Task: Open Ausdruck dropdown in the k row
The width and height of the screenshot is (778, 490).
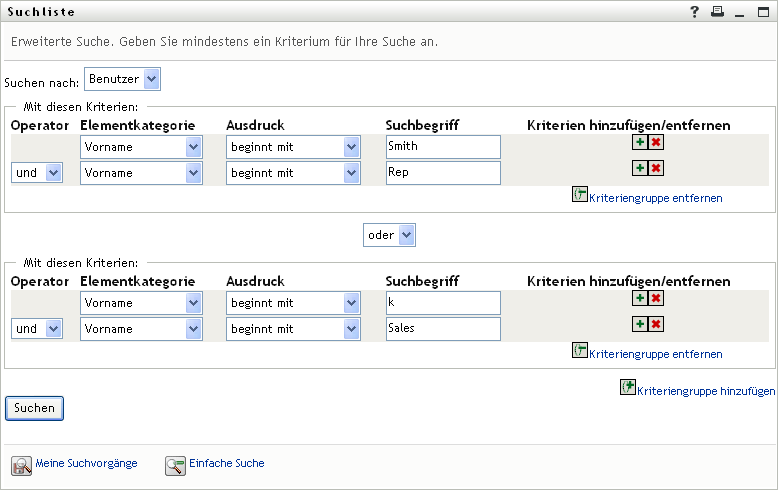Action: (x=293, y=303)
